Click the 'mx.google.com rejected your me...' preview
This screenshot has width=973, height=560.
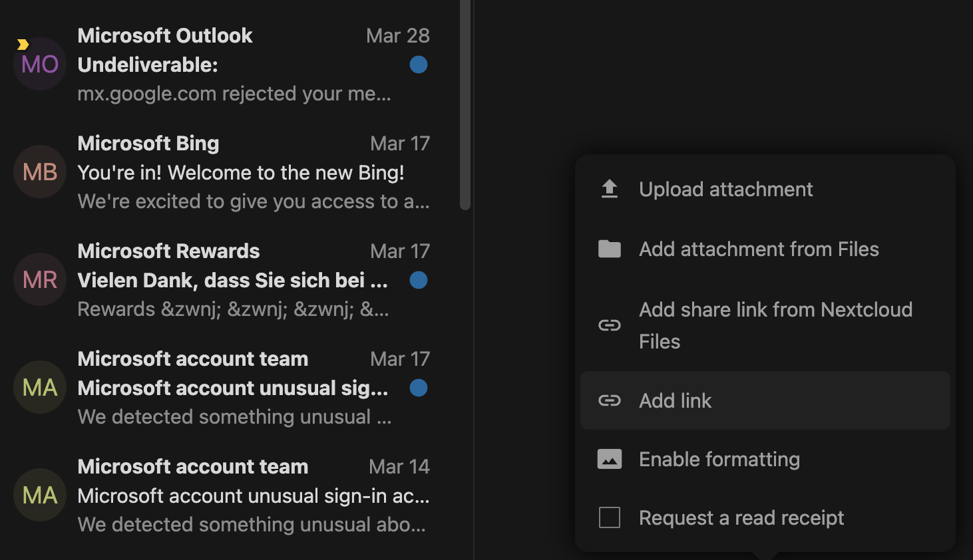pos(234,94)
